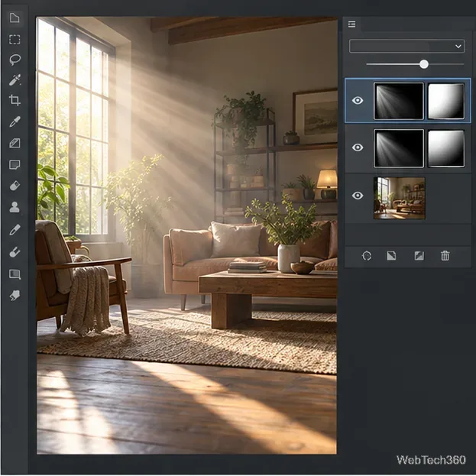Click the dropdown chevron arrow in layers panel
The height and width of the screenshot is (476, 476).
tap(458, 47)
